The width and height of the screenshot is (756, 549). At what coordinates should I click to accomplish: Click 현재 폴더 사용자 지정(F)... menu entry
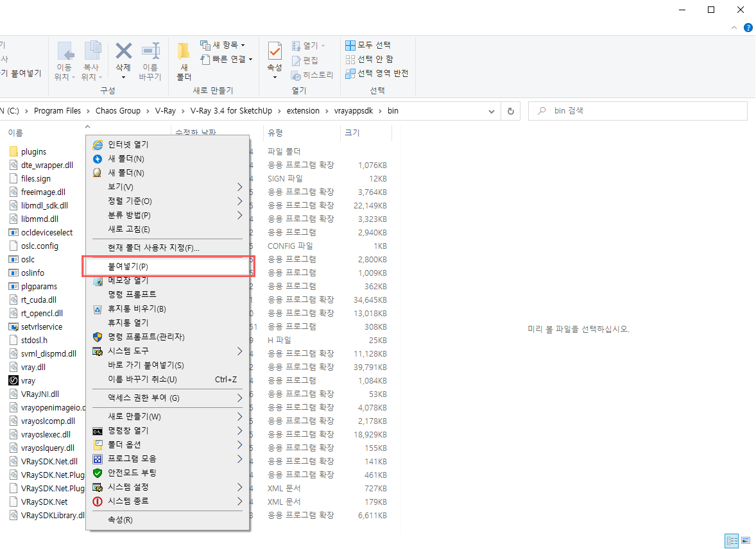pos(168,248)
